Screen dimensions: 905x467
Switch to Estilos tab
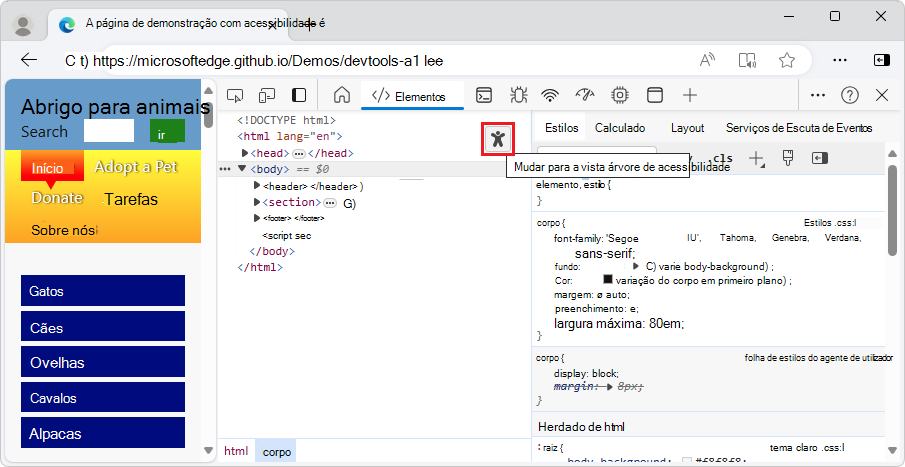click(x=562, y=128)
